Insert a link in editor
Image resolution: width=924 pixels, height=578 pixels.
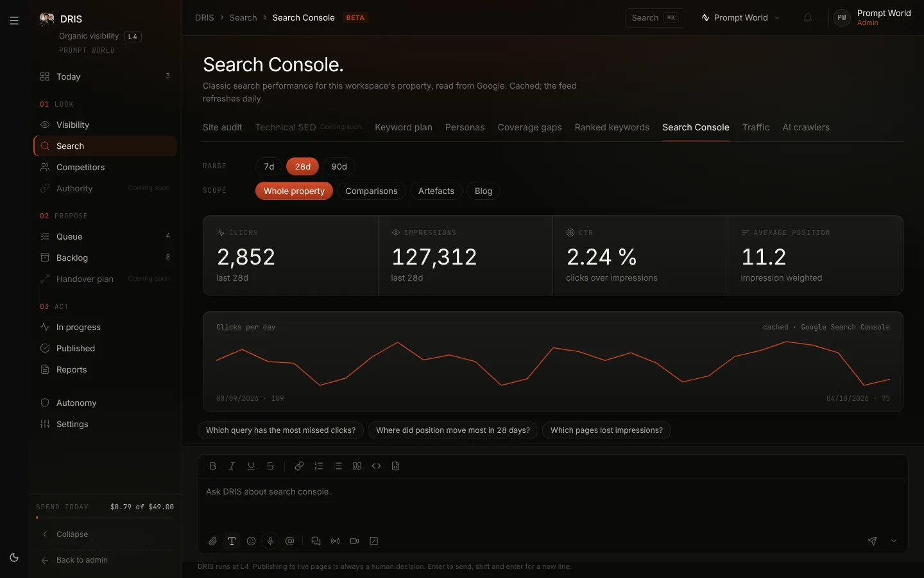(299, 466)
